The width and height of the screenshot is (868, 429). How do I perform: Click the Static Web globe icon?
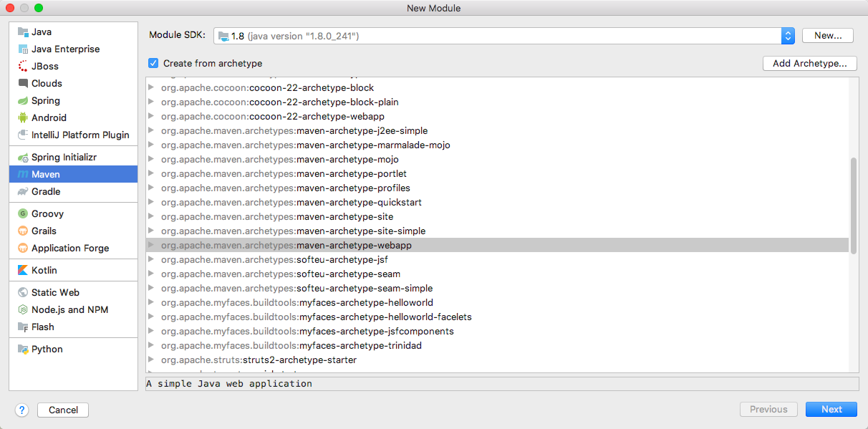click(x=23, y=293)
